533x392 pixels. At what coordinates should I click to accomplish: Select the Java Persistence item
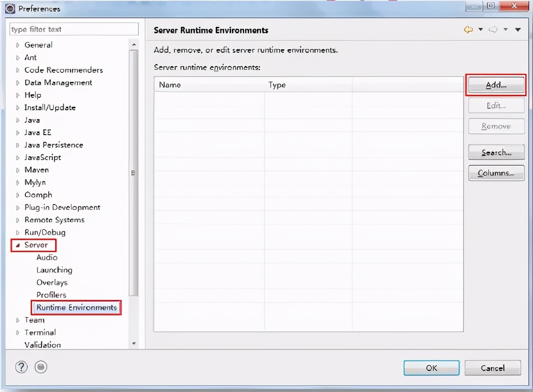54,145
